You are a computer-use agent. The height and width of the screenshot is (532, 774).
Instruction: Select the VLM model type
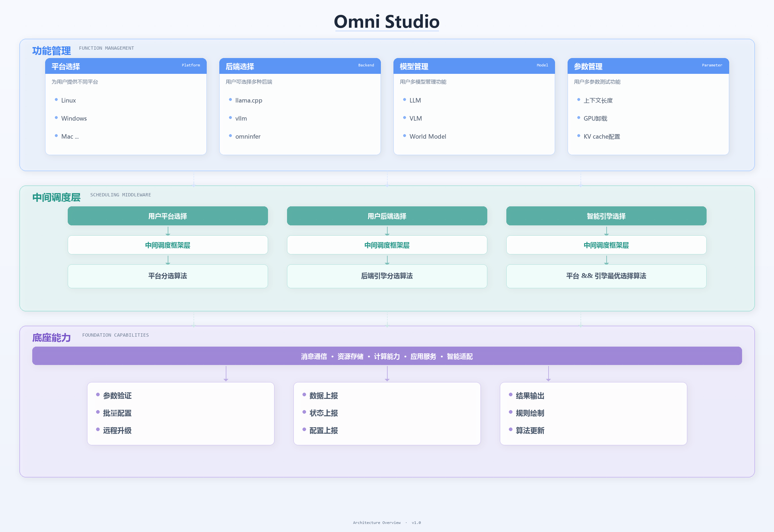tap(415, 118)
